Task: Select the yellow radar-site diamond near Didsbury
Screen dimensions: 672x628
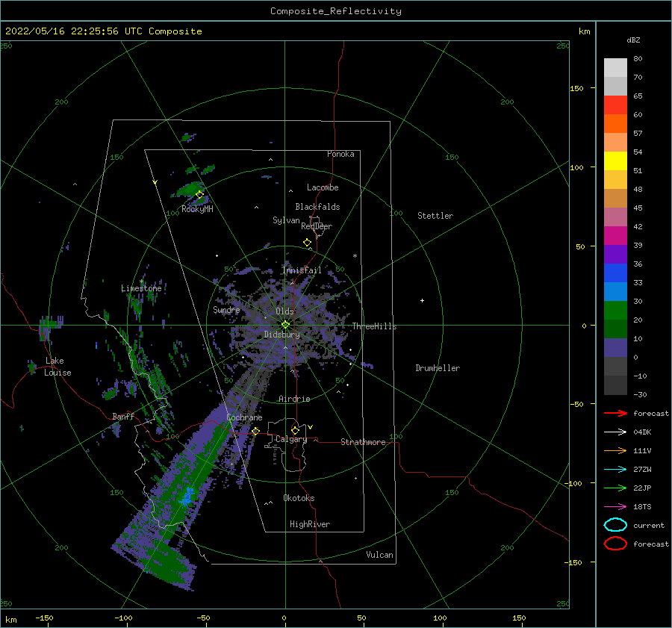Action: pos(285,325)
